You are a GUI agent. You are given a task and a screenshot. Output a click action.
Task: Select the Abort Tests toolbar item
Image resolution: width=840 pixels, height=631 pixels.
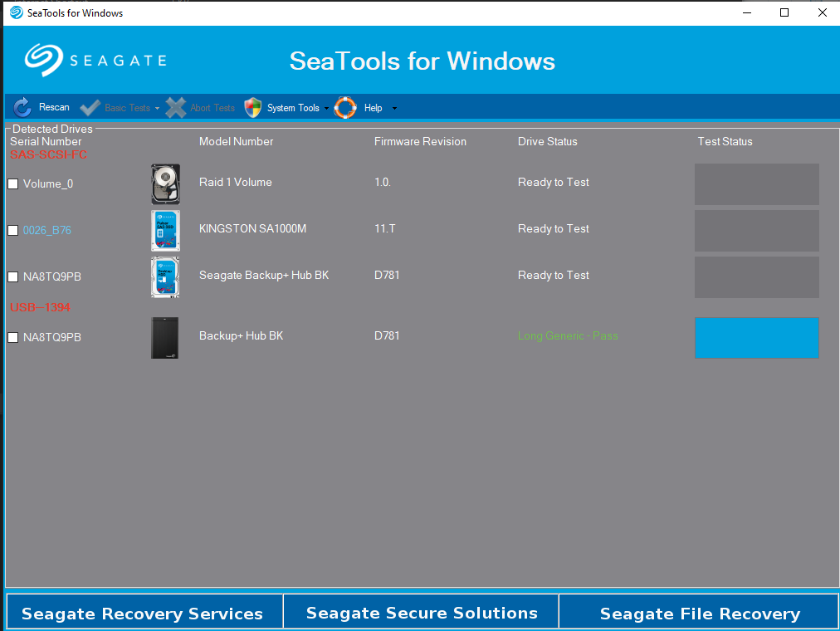(x=212, y=108)
